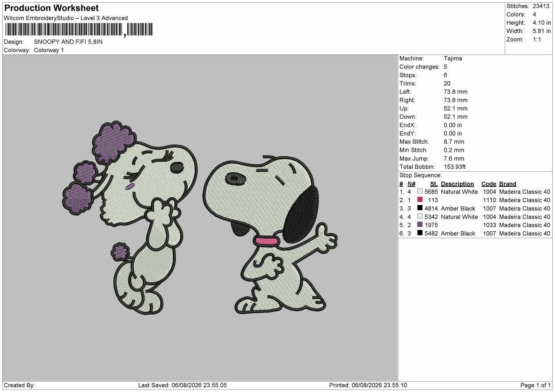Click the Trims value 20
Image resolution: width=555 pixels, height=392 pixels.
coord(447,84)
